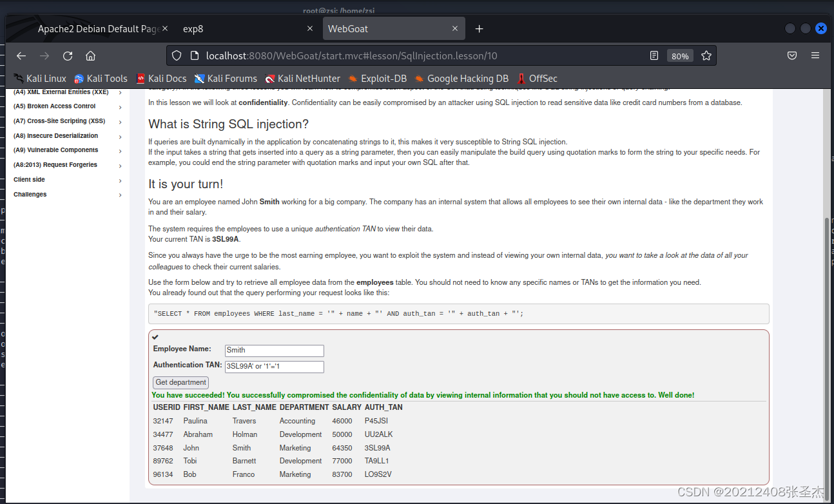Go back with the browser back arrow
The height and width of the screenshot is (504, 834).
[21, 56]
